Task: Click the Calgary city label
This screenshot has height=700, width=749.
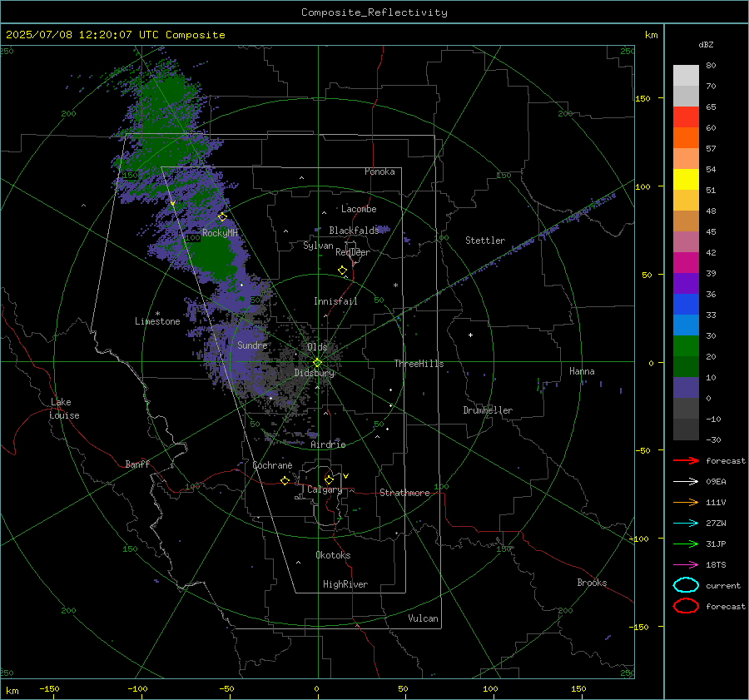Action: (325, 489)
